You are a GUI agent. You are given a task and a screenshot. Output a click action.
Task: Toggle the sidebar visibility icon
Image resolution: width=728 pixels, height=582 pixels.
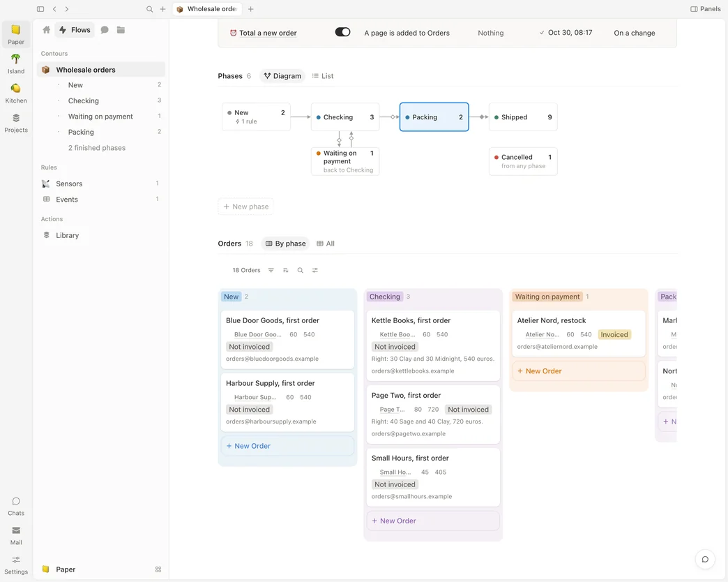tap(40, 9)
